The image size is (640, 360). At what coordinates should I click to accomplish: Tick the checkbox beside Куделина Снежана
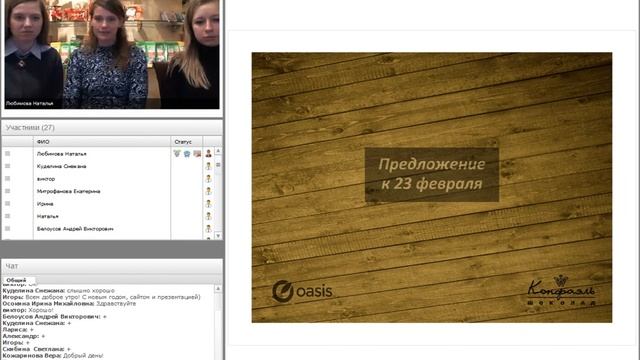pos(7,166)
